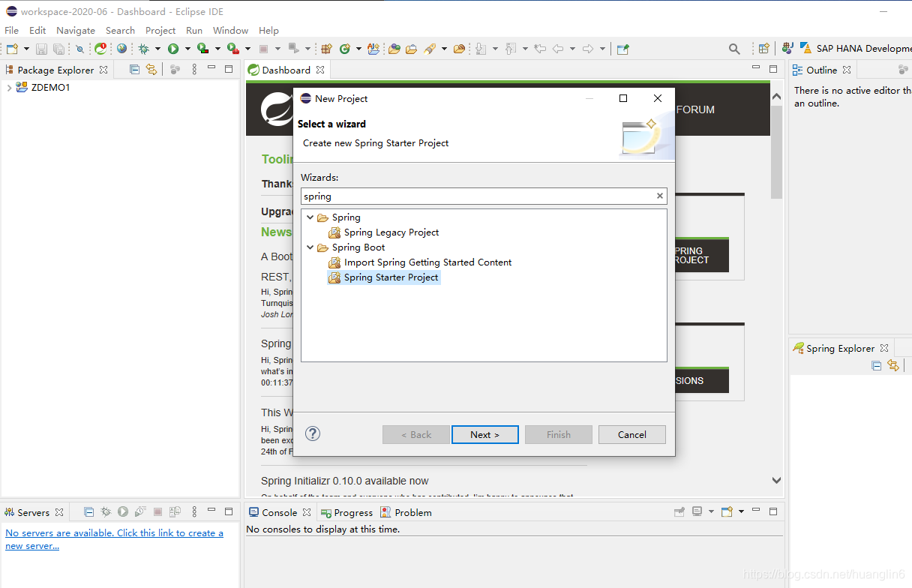Collapse All in the Spring Explorer panel

[x=876, y=365]
